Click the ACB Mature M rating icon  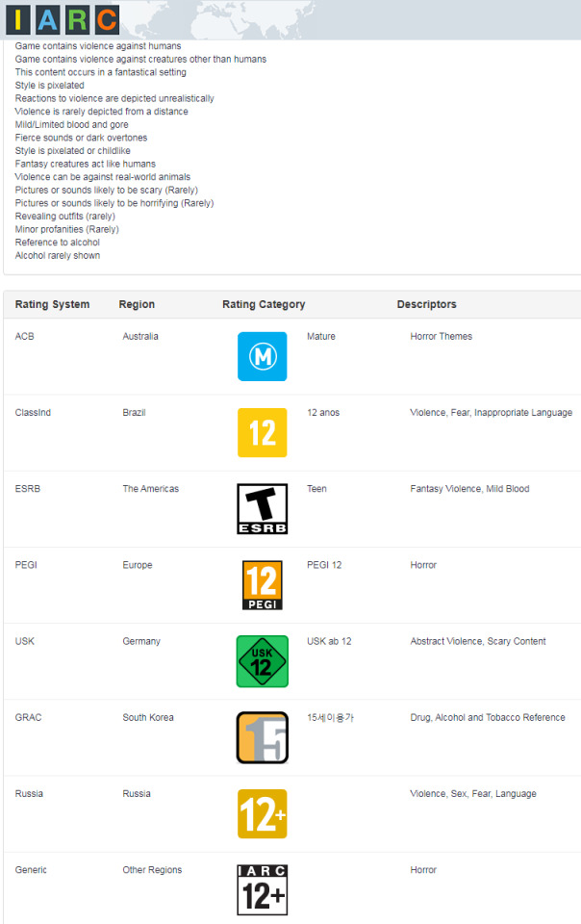[262, 356]
